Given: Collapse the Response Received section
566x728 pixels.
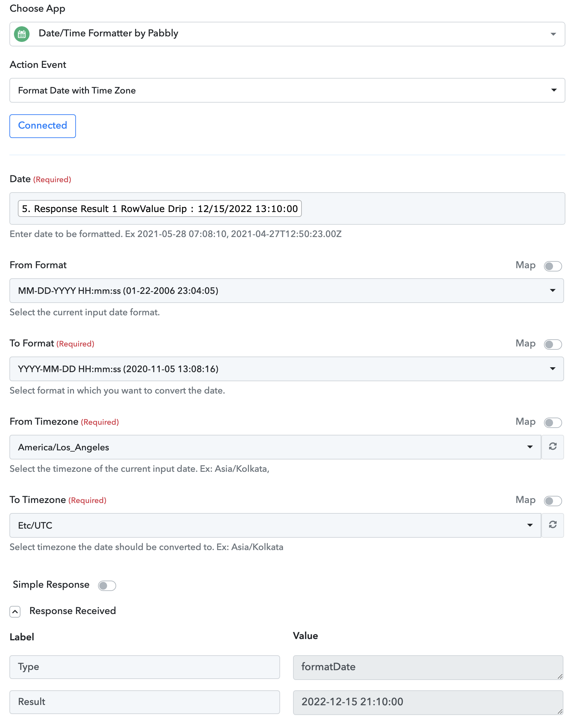Looking at the screenshot, I should (15, 612).
